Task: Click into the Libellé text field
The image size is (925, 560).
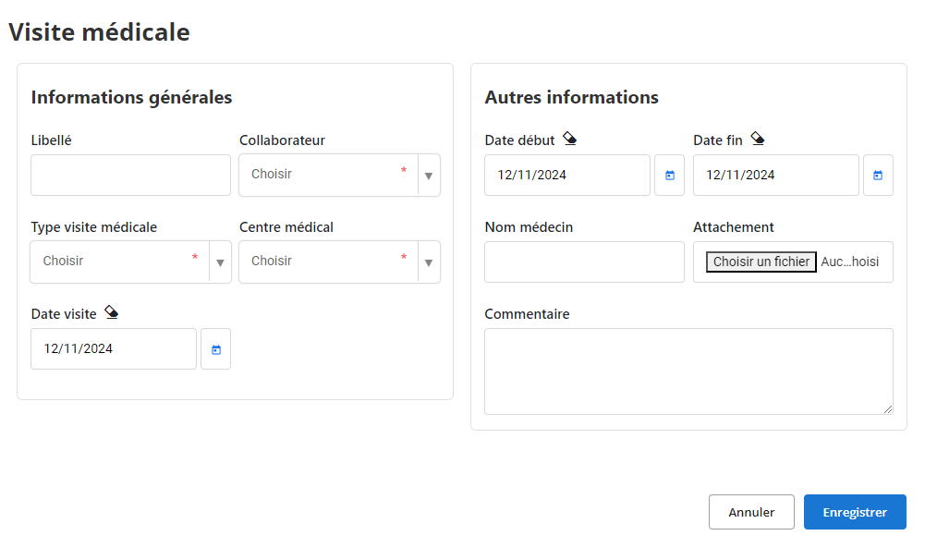Action: (x=131, y=176)
